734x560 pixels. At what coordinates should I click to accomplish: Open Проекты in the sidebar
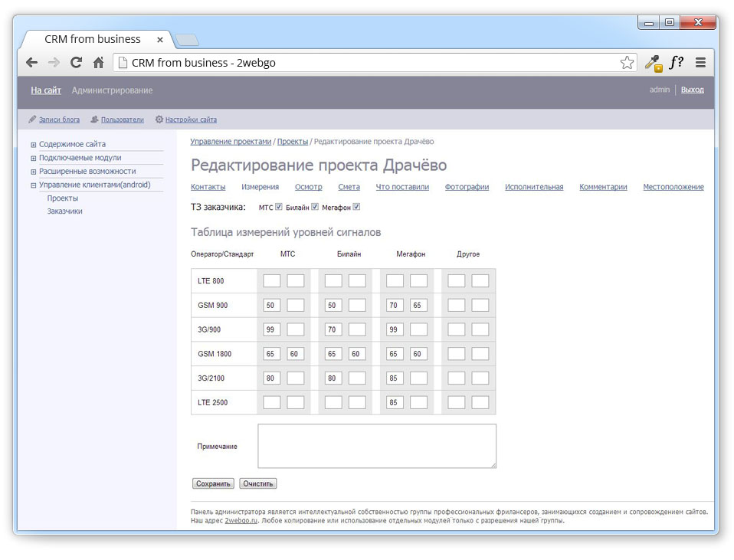click(x=62, y=198)
